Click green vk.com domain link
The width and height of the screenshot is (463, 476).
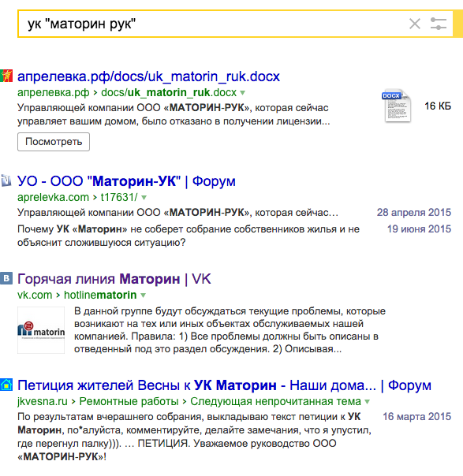(35, 295)
